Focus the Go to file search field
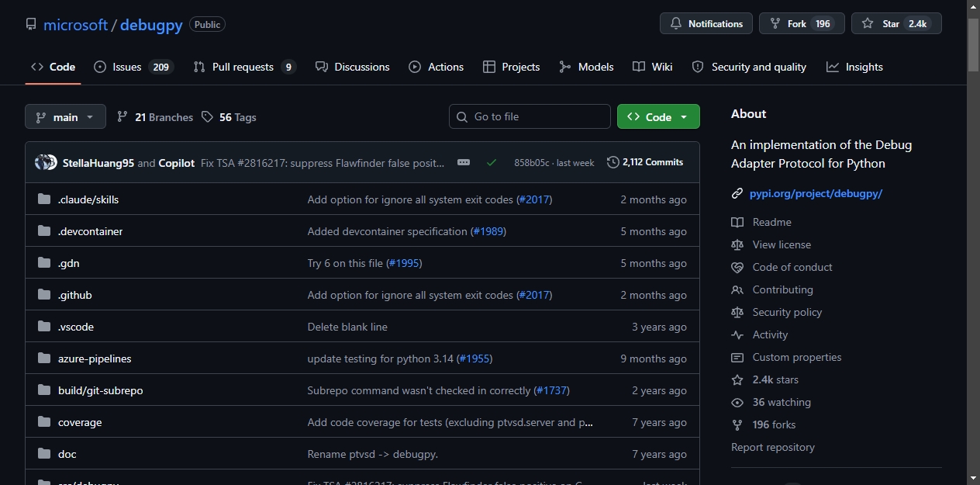The height and width of the screenshot is (485, 980). point(530,116)
